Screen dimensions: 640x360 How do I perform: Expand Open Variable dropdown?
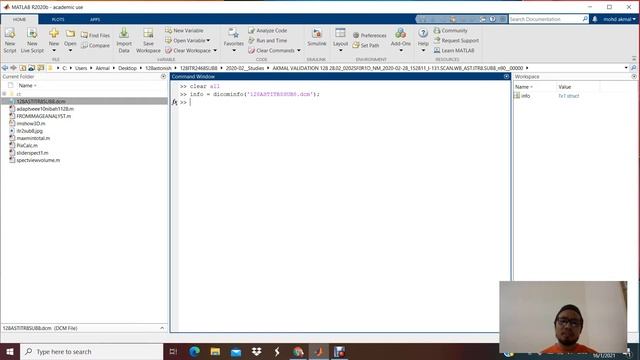(x=208, y=40)
